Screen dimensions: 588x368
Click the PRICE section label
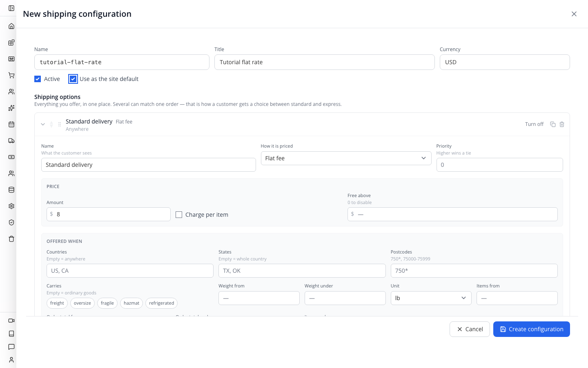[x=53, y=186]
